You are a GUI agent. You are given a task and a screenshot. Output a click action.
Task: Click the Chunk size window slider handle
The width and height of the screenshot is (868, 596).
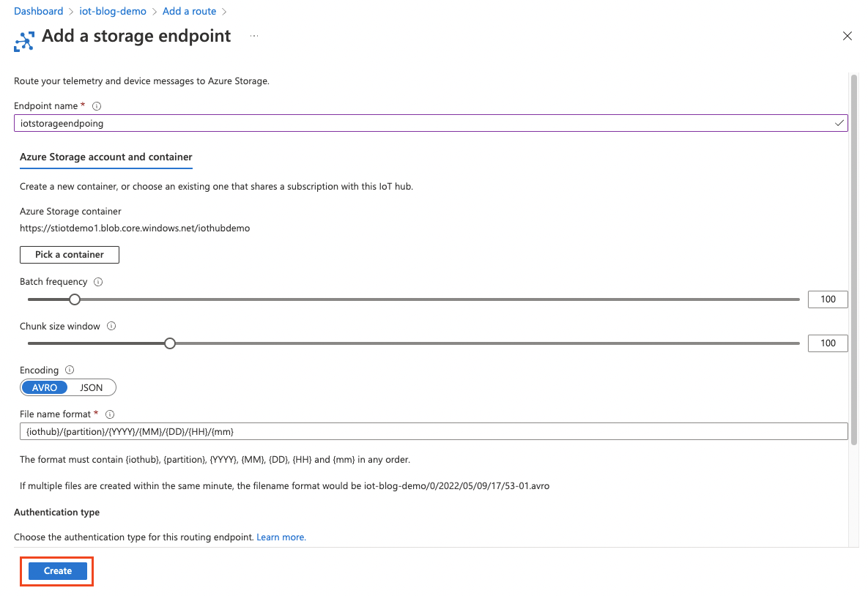click(169, 343)
